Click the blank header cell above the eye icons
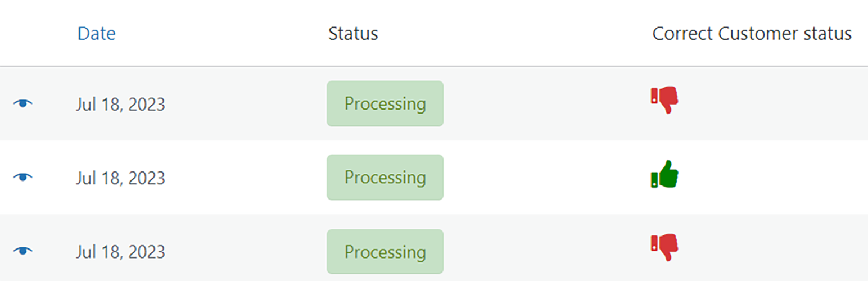The image size is (868, 281). pos(23,34)
